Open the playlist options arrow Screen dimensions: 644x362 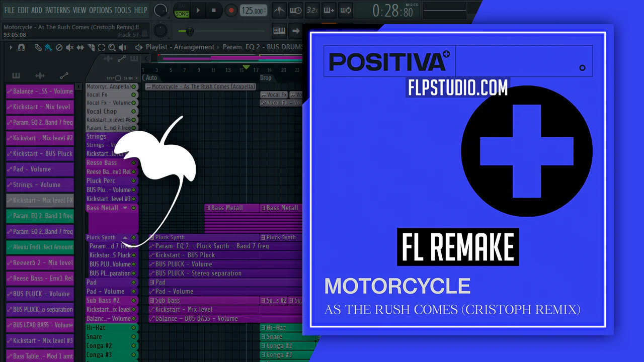[x=11, y=47]
